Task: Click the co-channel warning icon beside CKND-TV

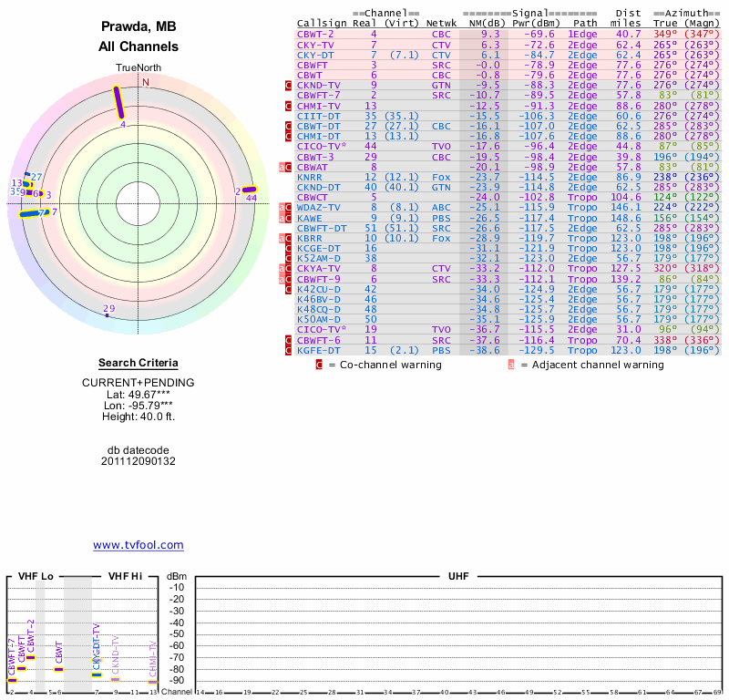Action: [x=289, y=85]
